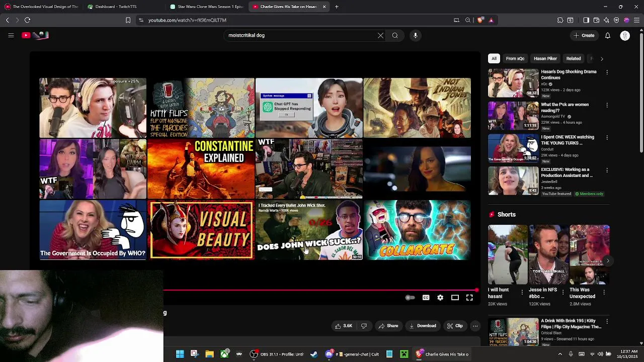Open options for I Spent ONE WEEK video
Viewport: 644px width, 362px height.
607,137
